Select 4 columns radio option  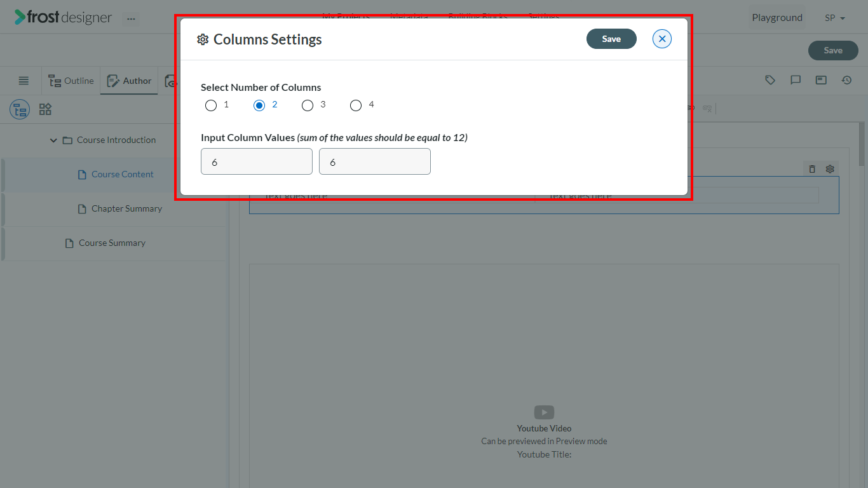pyautogui.click(x=356, y=105)
